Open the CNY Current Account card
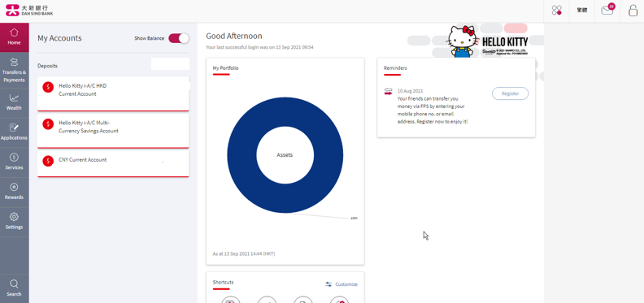The width and height of the screenshot is (644, 303). point(113,163)
